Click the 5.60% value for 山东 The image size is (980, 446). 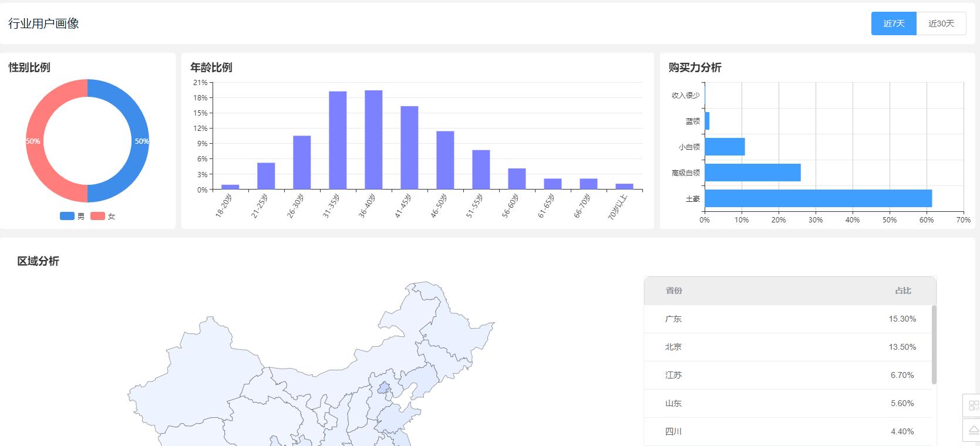[x=902, y=403]
